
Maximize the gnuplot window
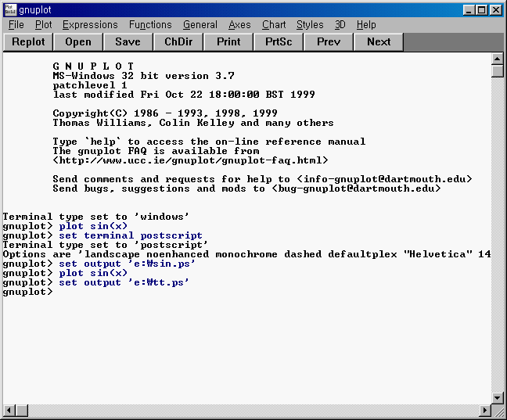(481, 10)
